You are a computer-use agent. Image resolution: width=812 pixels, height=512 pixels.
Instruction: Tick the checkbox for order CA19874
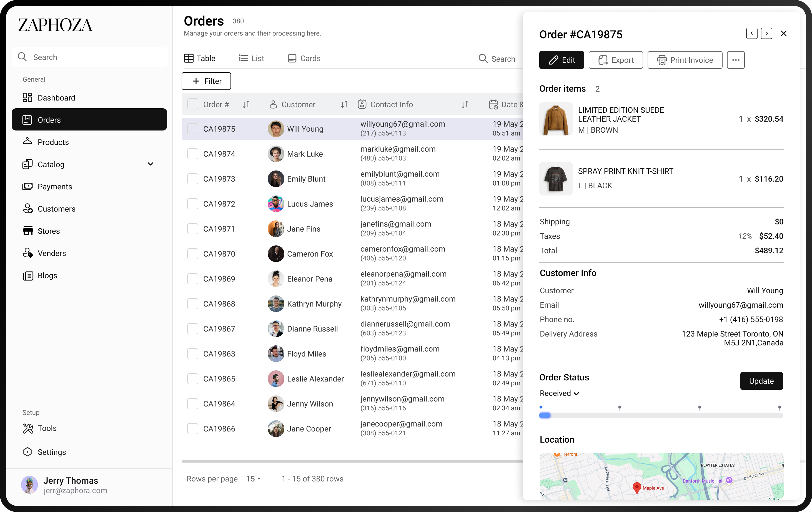pos(192,154)
